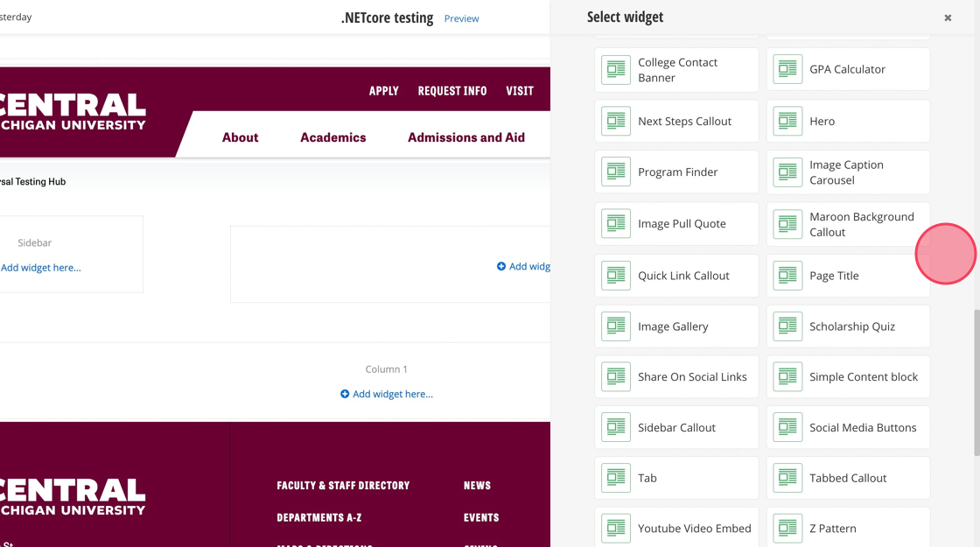980x547 pixels.
Task: Choose the GPA Calculator widget icon
Action: pos(787,69)
